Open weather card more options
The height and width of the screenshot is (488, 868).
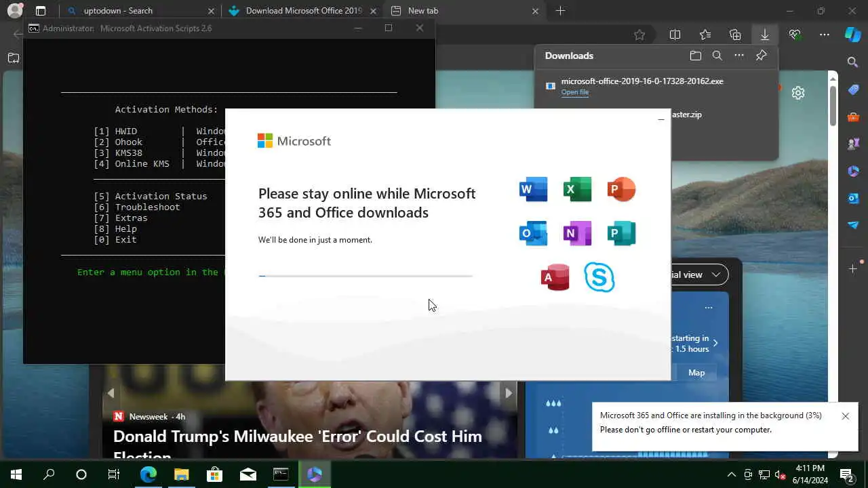pos(709,307)
